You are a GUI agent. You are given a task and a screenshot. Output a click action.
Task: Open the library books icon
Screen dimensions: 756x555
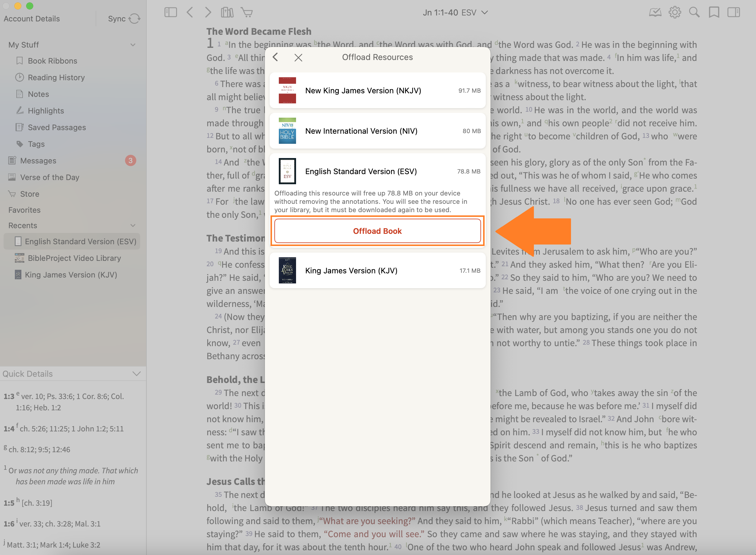[227, 12]
